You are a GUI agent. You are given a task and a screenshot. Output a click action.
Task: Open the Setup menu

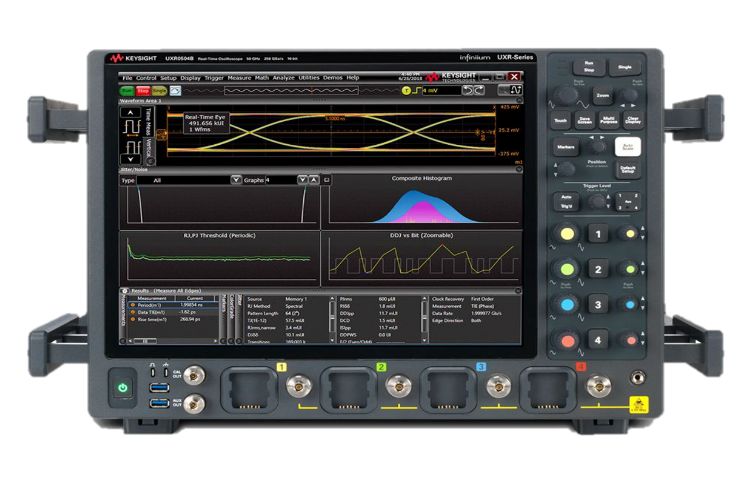[168, 78]
